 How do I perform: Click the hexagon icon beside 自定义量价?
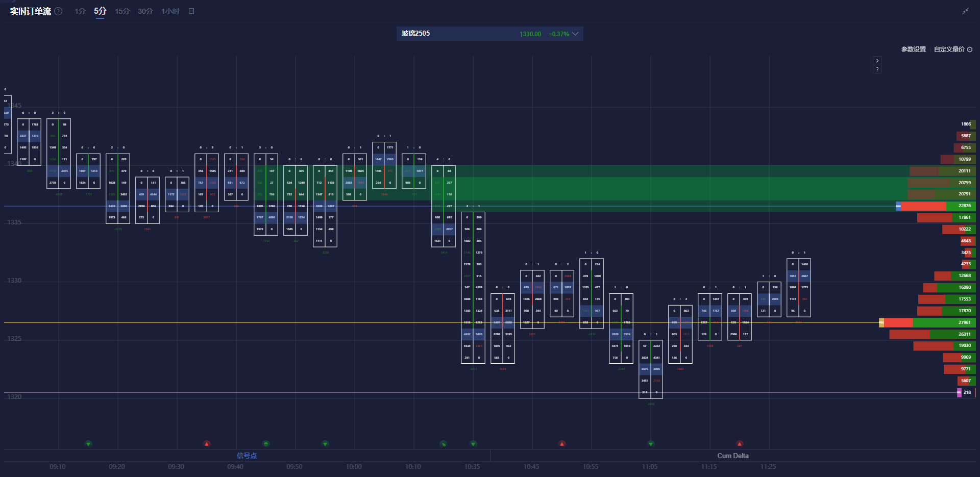(x=970, y=49)
